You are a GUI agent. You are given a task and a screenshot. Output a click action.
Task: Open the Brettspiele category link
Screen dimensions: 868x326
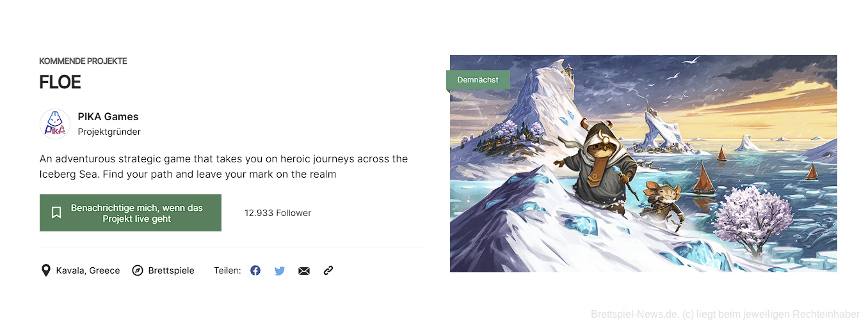pyautogui.click(x=171, y=270)
